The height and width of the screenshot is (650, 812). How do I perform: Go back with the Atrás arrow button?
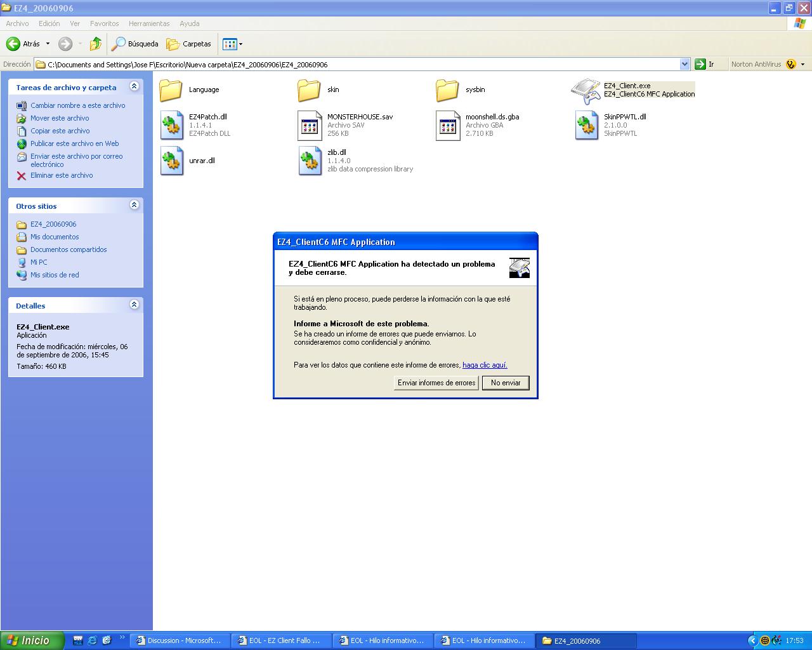[x=23, y=44]
